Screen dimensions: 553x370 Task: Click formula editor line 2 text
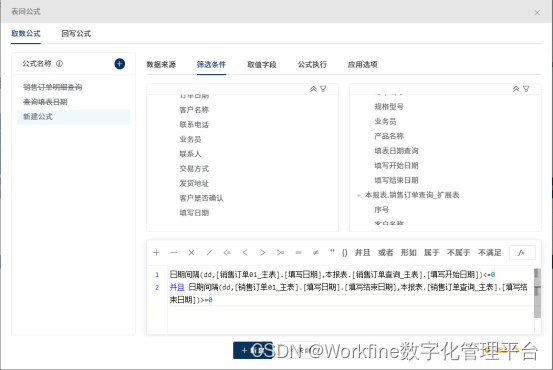(x=348, y=293)
